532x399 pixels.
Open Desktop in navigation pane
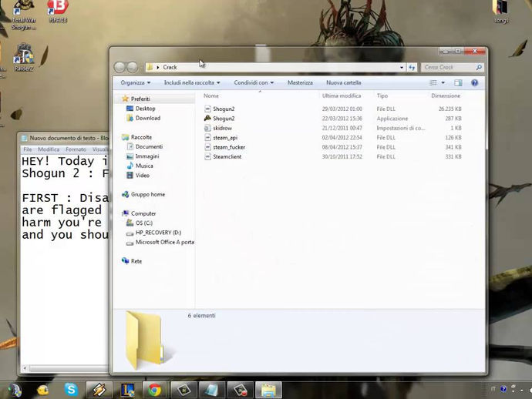tap(145, 109)
